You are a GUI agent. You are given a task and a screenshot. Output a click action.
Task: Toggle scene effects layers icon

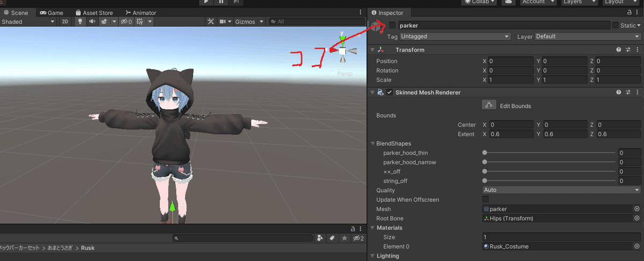click(x=105, y=21)
